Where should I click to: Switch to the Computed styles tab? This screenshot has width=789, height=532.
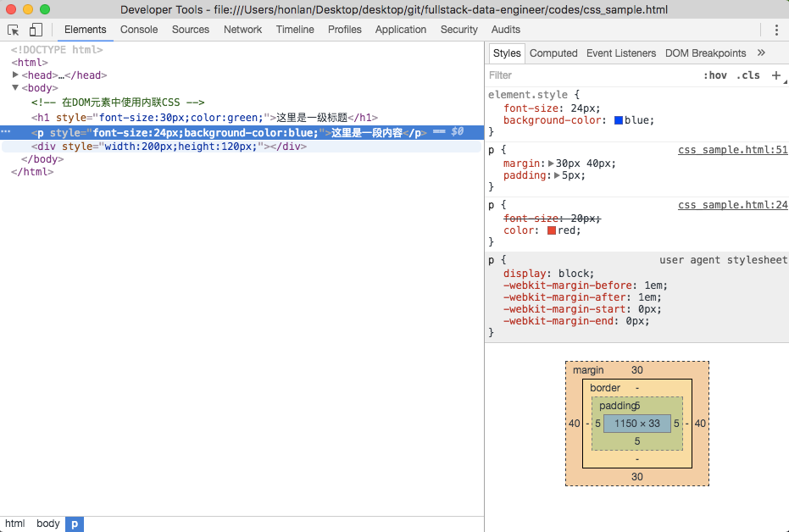click(x=553, y=53)
